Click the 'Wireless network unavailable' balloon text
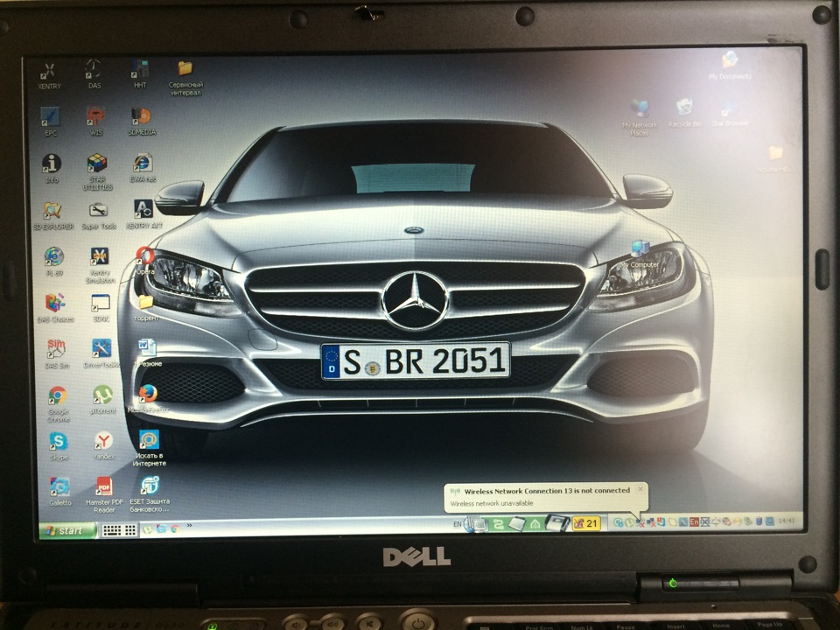 point(491,504)
